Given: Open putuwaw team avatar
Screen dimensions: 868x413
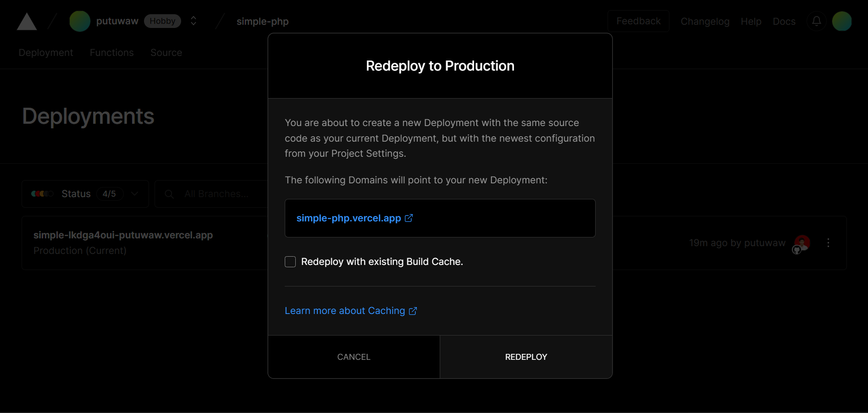Looking at the screenshot, I should click(x=80, y=21).
